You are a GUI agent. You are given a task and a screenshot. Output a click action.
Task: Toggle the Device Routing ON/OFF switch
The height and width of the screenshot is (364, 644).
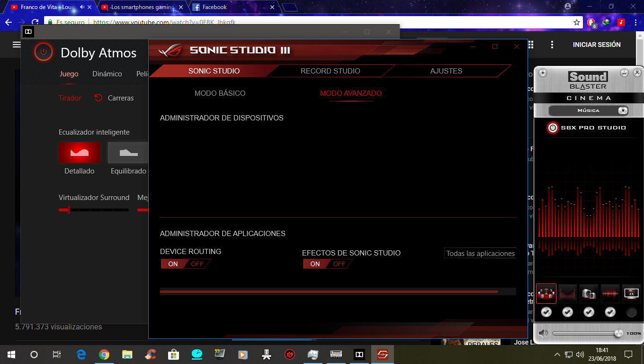coord(185,264)
